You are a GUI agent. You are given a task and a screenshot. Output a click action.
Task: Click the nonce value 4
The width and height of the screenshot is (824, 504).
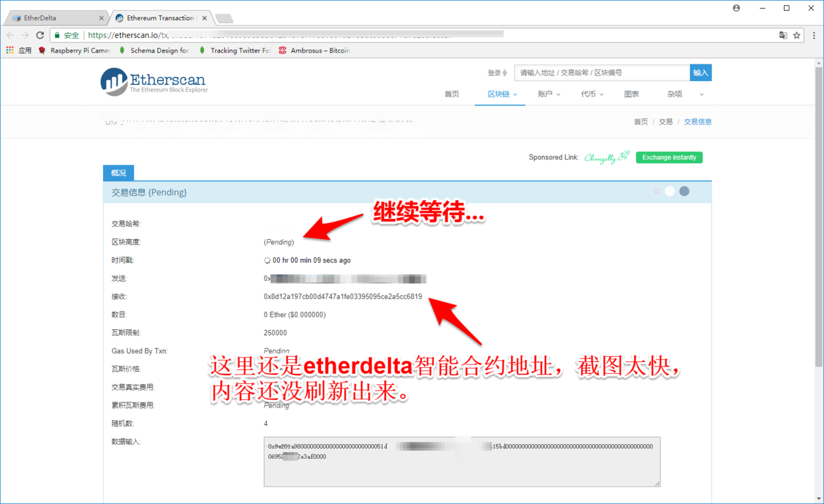tap(266, 424)
